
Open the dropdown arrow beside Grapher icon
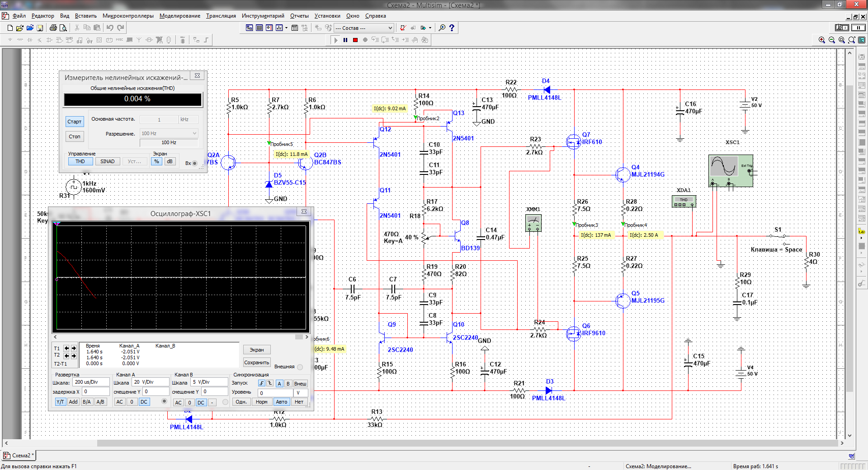pyautogui.click(x=286, y=28)
